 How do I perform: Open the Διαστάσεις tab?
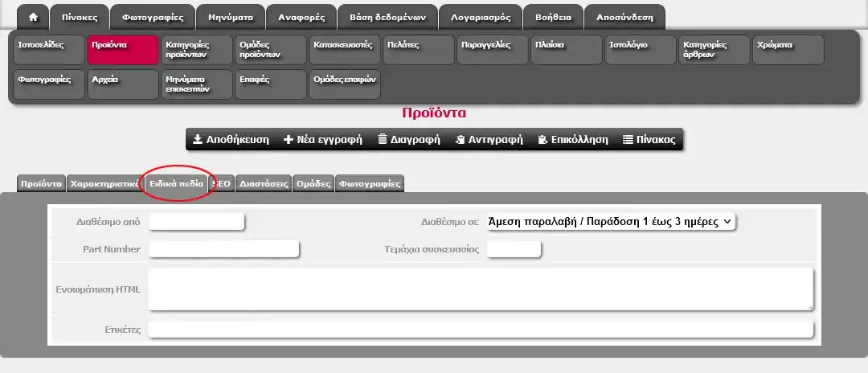(x=264, y=183)
